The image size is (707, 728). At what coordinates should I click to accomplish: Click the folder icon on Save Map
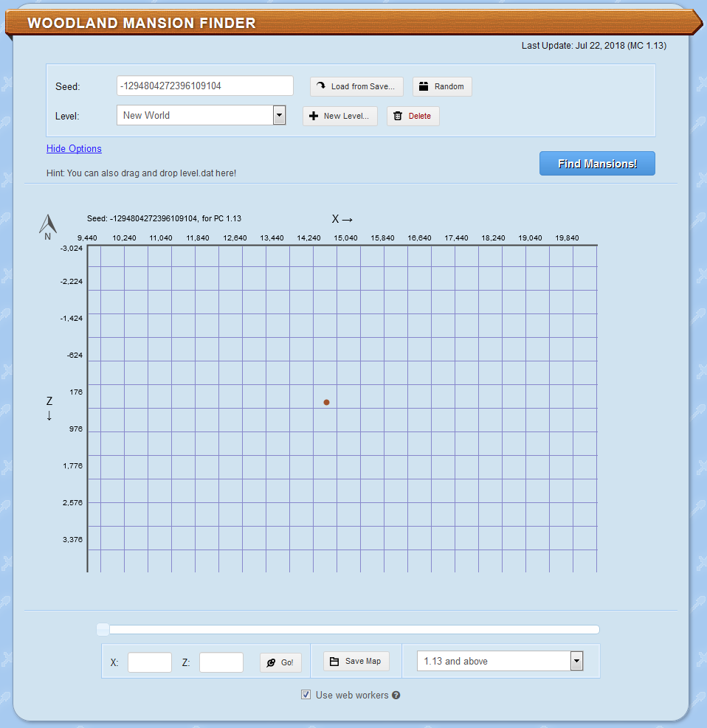pyautogui.click(x=334, y=661)
